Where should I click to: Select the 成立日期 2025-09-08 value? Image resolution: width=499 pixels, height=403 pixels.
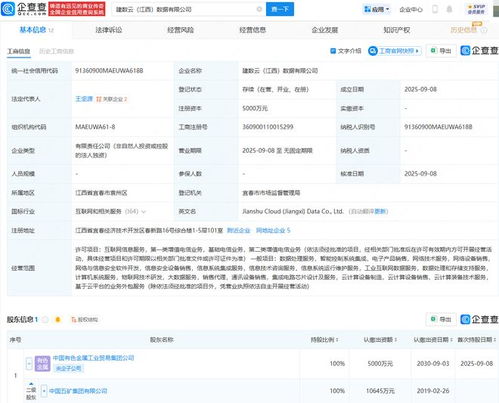[x=420, y=89]
